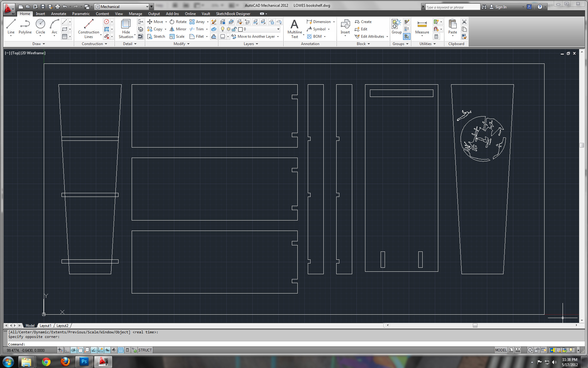Toggle Dynamic Input in status bar
The image size is (588, 368).
coord(107,350)
